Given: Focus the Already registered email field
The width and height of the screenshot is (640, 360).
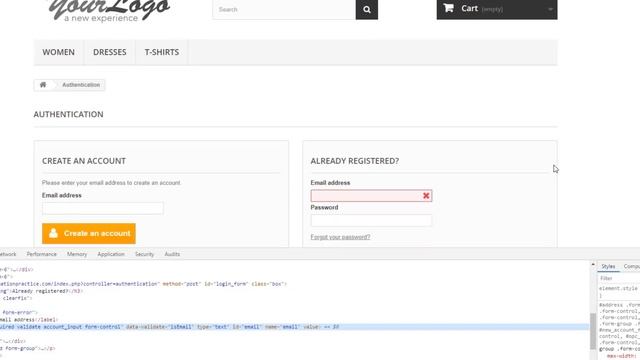Looking at the screenshot, I should pyautogui.click(x=371, y=196).
